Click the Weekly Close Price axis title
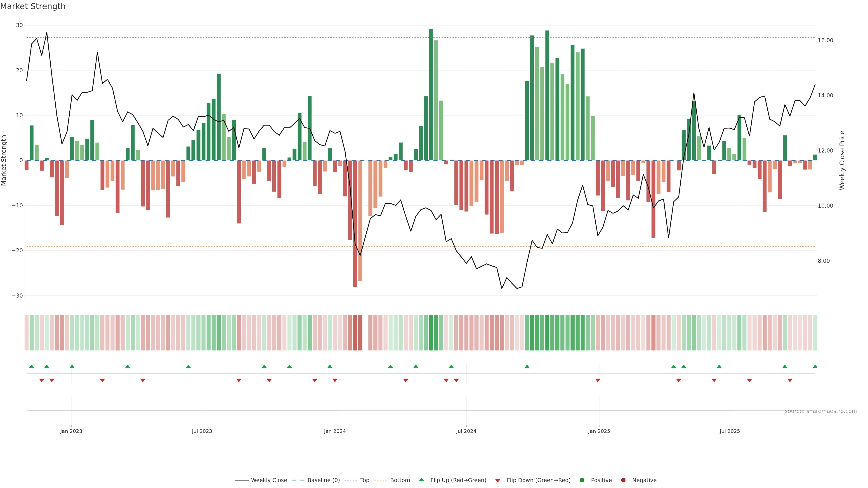The width and height of the screenshot is (868, 488). click(842, 160)
